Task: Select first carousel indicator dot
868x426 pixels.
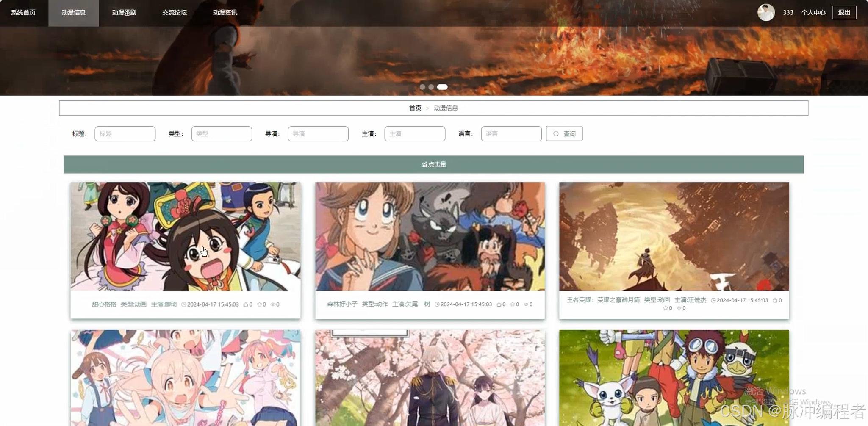Action: [422, 87]
